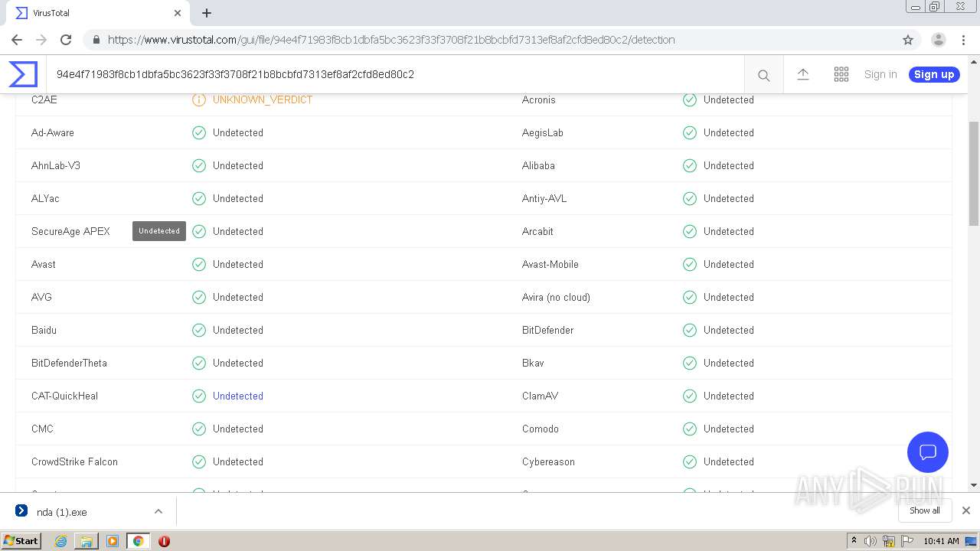The width and height of the screenshot is (980, 551).
Task: Click the Baidu undetected checkmark icon
Action: 199,330
